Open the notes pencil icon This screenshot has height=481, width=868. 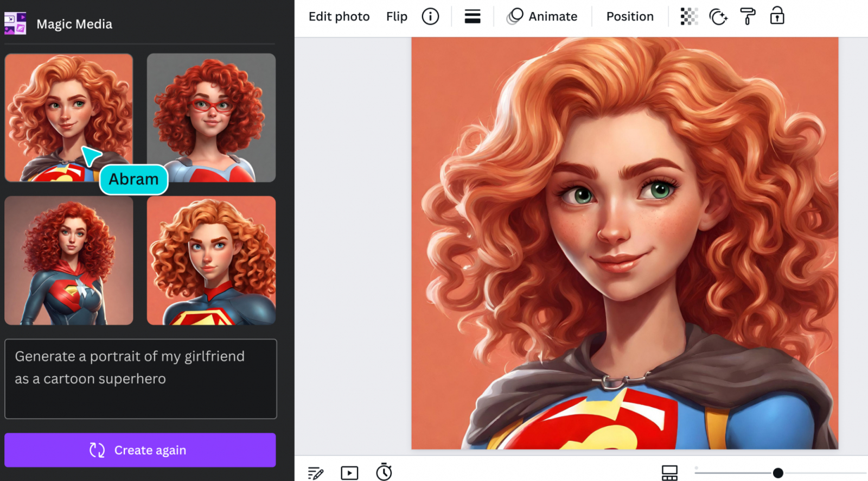pyautogui.click(x=316, y=473)
